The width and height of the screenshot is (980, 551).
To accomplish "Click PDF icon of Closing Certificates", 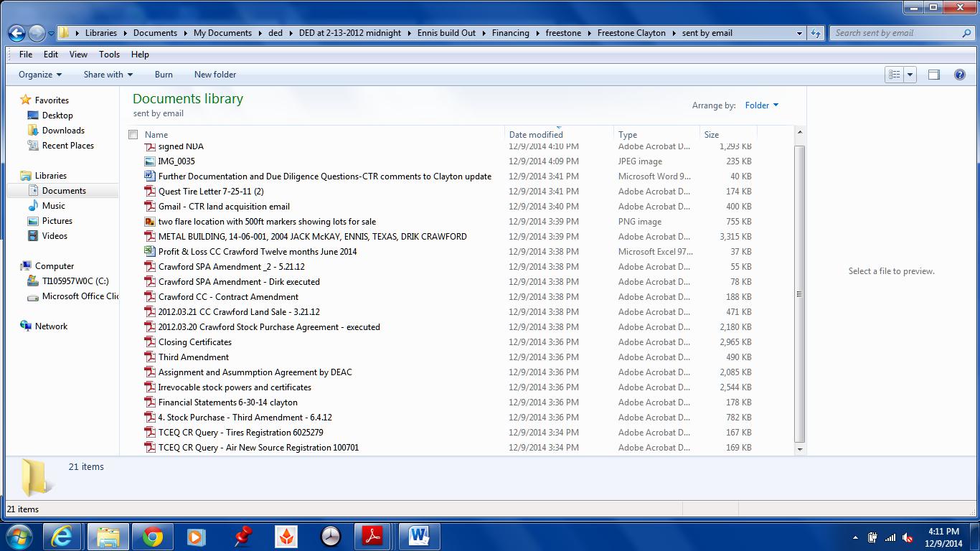I will coord(150,342).
